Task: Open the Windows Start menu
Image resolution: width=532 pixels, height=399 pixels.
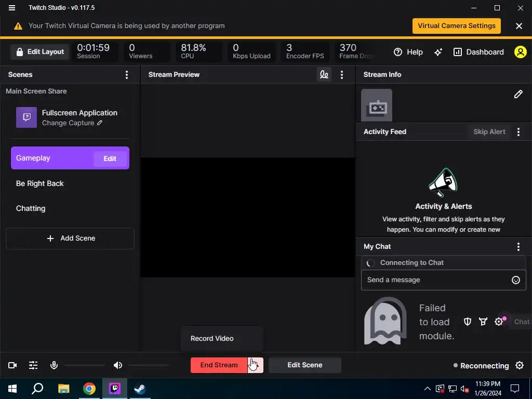Action: pyautogui.click(x=12, y=389)
